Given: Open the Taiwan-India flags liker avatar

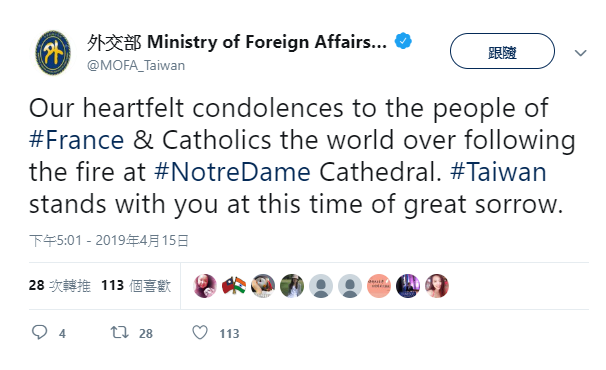Looking at the screenshot, I should coord(234,286).
